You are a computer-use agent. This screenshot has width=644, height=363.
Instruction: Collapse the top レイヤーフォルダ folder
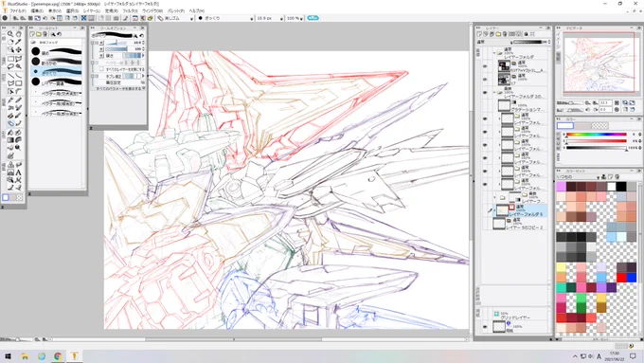click(494, 53)
